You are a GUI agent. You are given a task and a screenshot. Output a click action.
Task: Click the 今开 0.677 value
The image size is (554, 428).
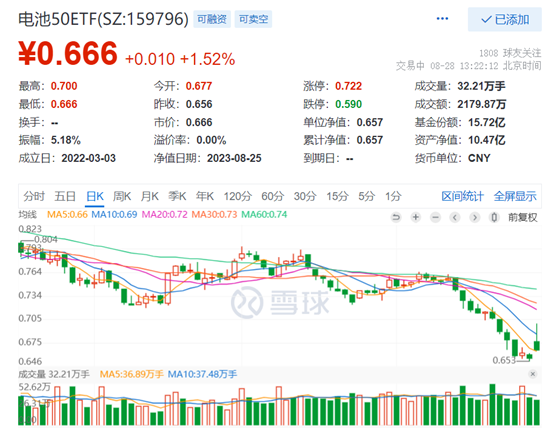pos(199,86)
